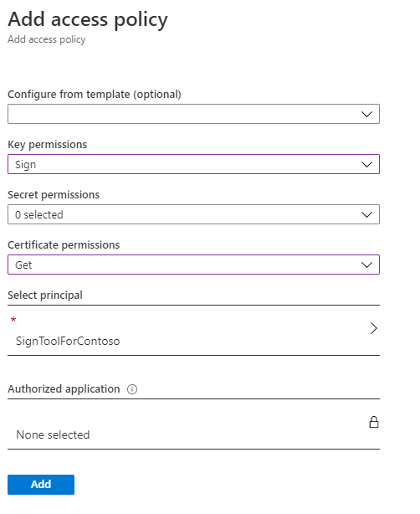Click the Add access policy subtitle text
This screenshot has height=514, width=420.
pyautogui.click(x=47, y=39)
